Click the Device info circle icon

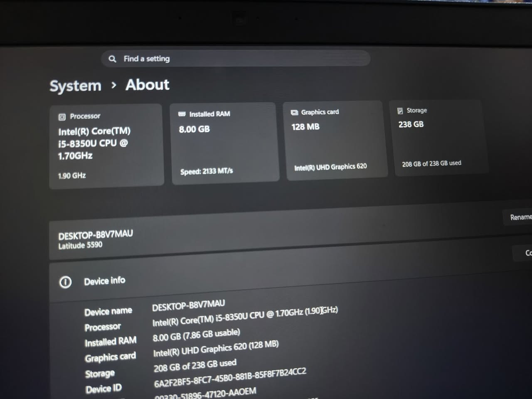[x=65, y=282]
